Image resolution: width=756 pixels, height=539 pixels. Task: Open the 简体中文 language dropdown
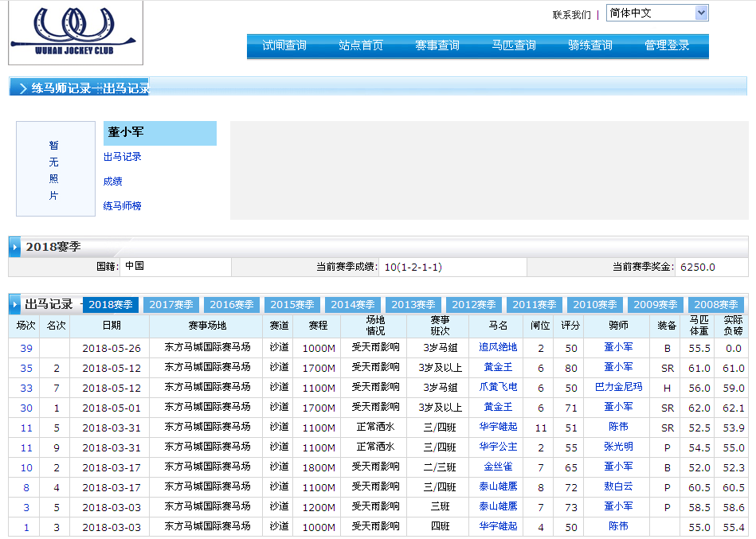click(x=656, y=13)
